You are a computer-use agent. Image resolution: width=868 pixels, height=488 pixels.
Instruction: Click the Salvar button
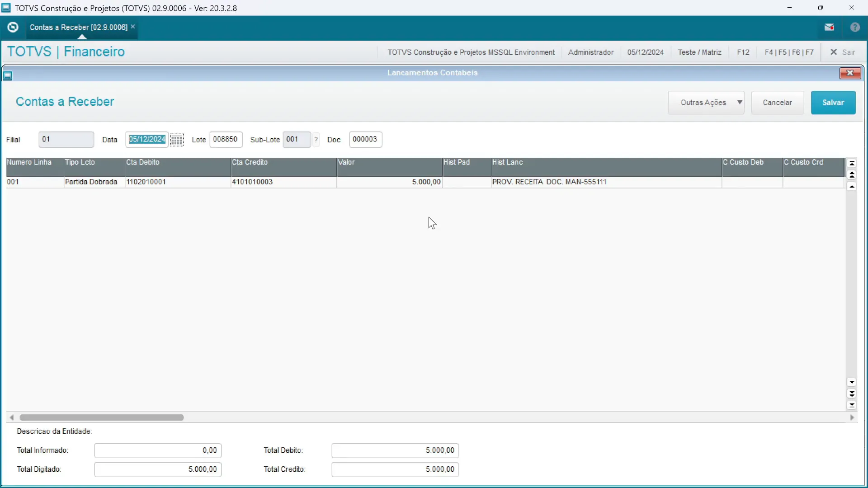click(833, 103)
